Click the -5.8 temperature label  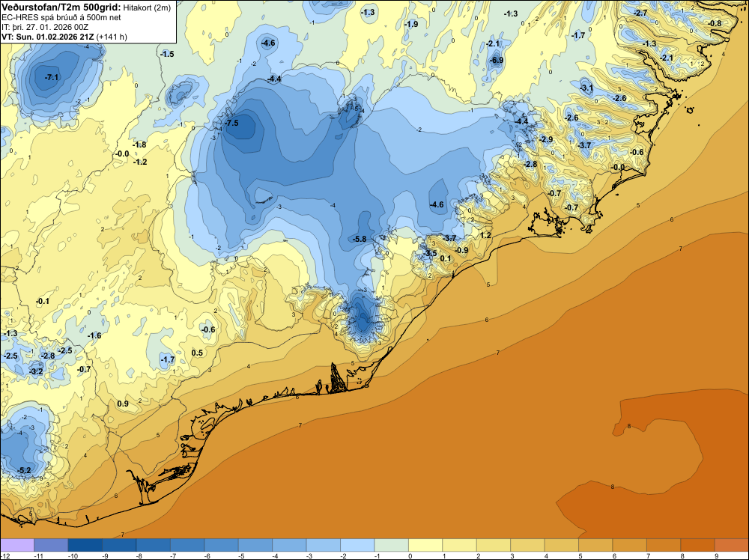[x=360, y=239]
